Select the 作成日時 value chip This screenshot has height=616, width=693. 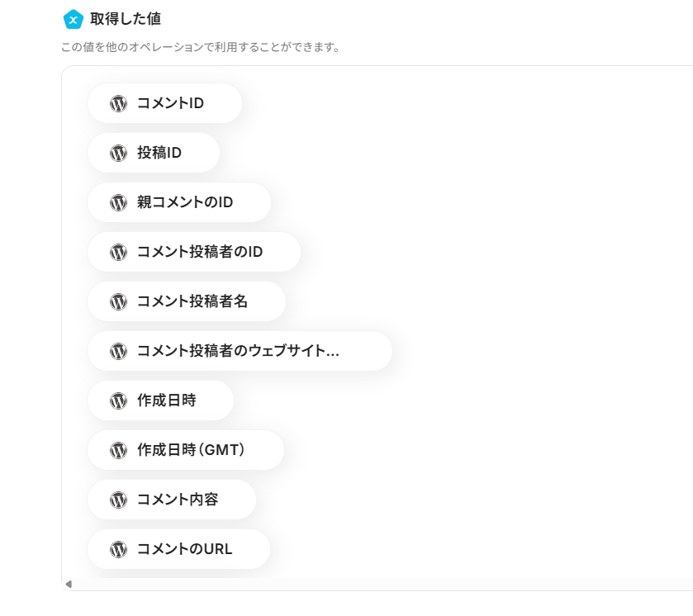click(x=162, y=400)
